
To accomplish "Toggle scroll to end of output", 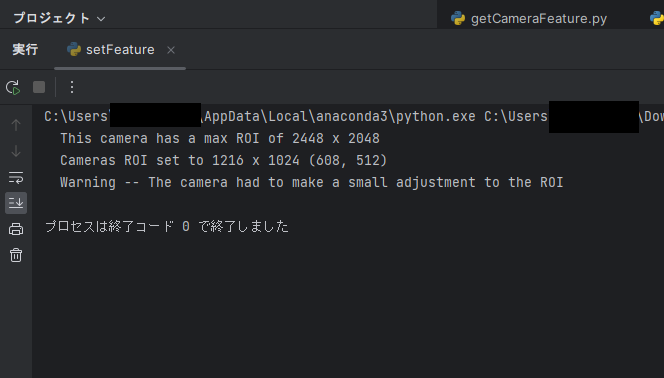I will click(x=16, y=203).
